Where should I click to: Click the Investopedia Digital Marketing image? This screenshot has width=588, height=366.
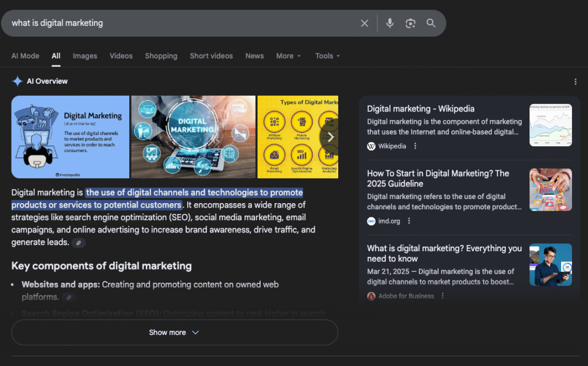(x=70, y=137)
